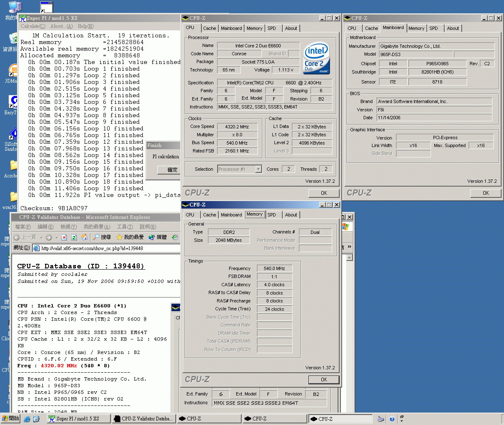Viewport: 504px width, 425px height.
Task: Open the 搜尋 search magnifier in IE toolbar
Action: (102, 237)
